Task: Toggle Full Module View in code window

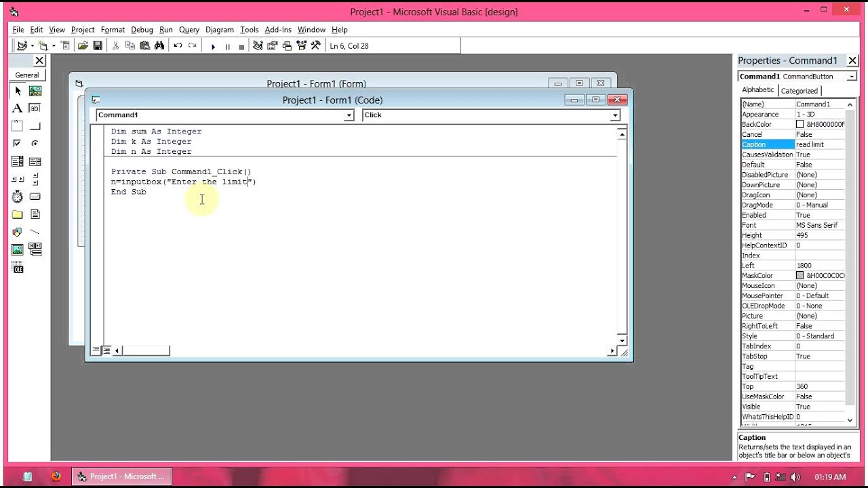Action: point(106,350)
